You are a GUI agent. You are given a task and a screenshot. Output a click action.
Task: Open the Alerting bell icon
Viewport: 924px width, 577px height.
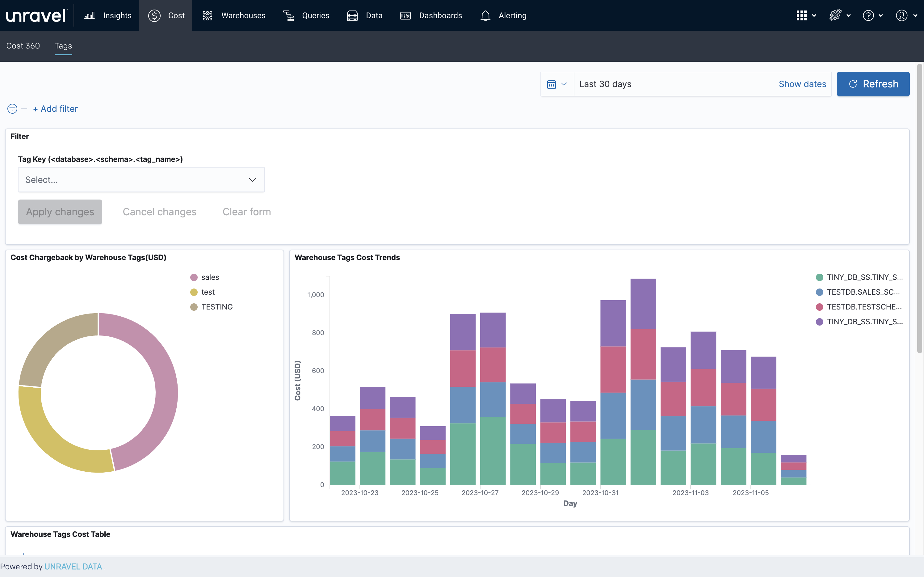(485, 16)
